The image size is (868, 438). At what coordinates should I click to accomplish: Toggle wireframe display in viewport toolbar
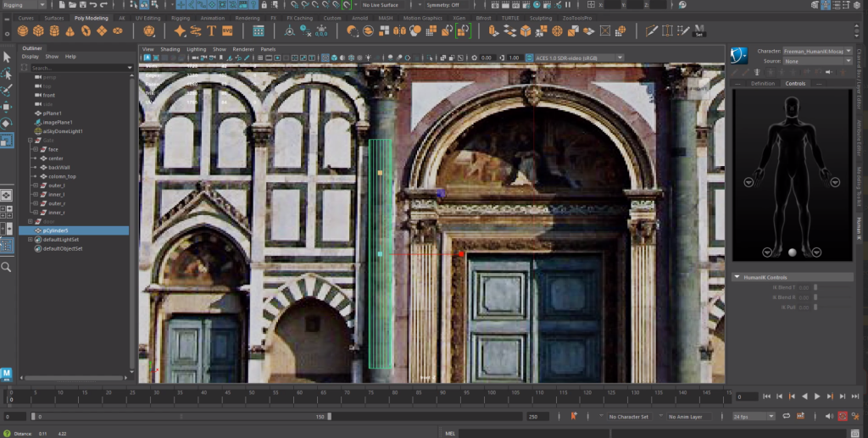click(x=325, y=58)
